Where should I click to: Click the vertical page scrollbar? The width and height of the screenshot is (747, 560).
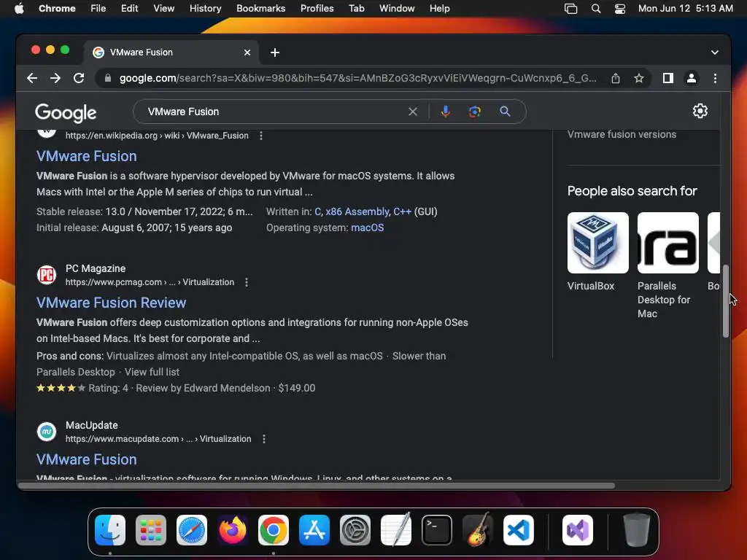[x=726, y=301]
